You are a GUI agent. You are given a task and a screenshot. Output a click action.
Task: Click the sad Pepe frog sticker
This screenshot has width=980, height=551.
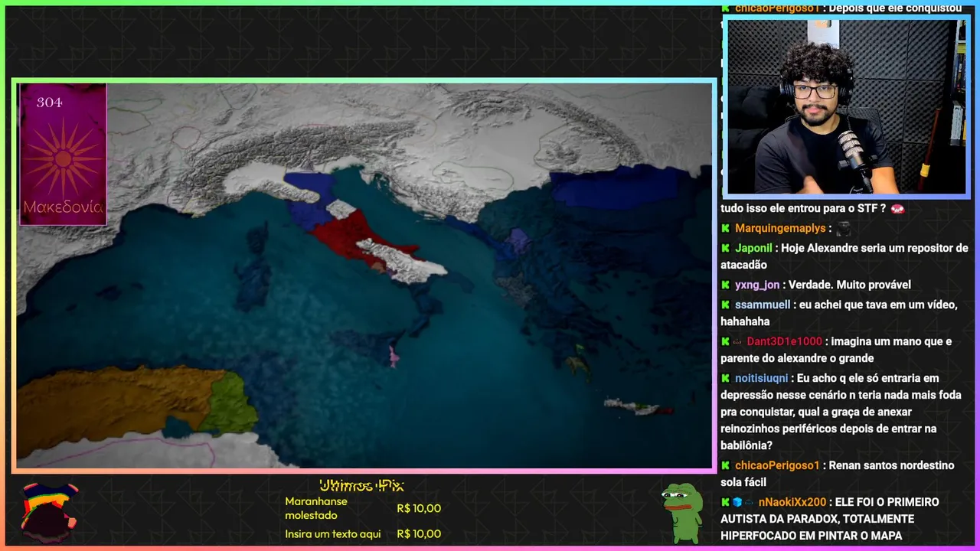click(x=682, y=513)
